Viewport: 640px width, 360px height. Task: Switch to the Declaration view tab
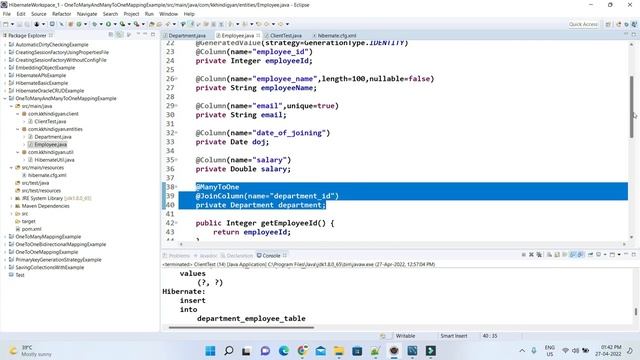click(x=237, y=256)
